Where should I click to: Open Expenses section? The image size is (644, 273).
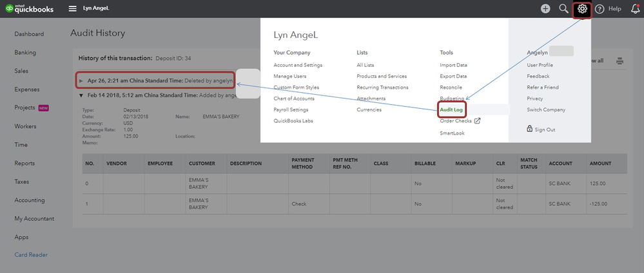26,89
